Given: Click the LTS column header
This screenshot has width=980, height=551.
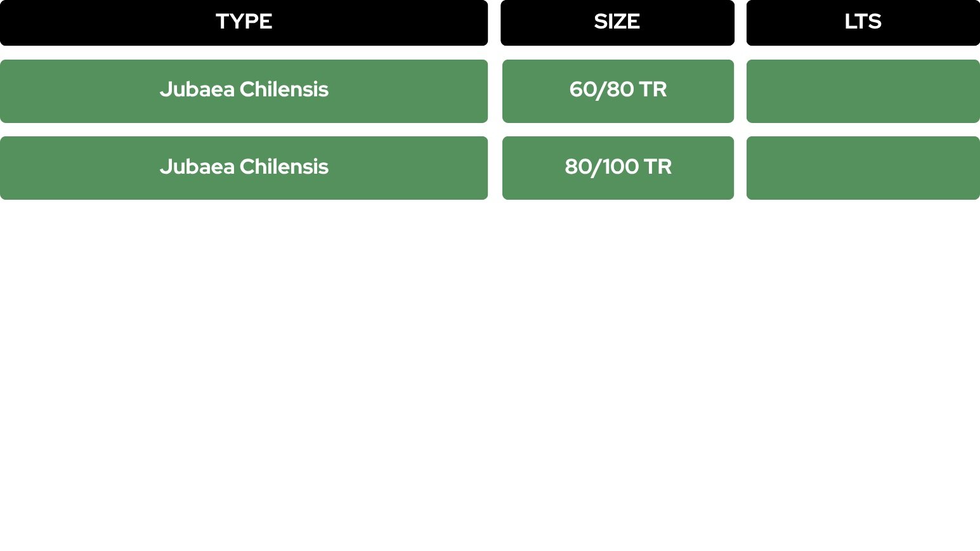Looking at the screenshot, I should point(863,23).
